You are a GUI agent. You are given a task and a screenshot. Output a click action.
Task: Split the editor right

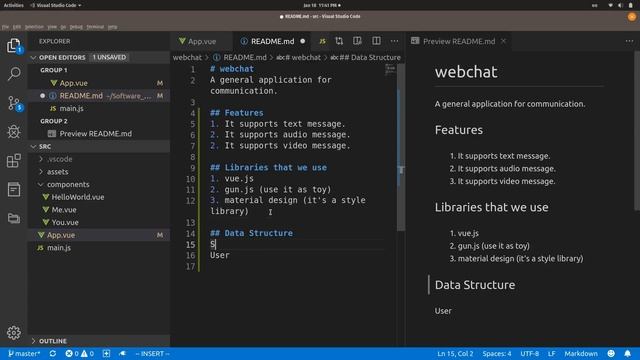[376, 41]
